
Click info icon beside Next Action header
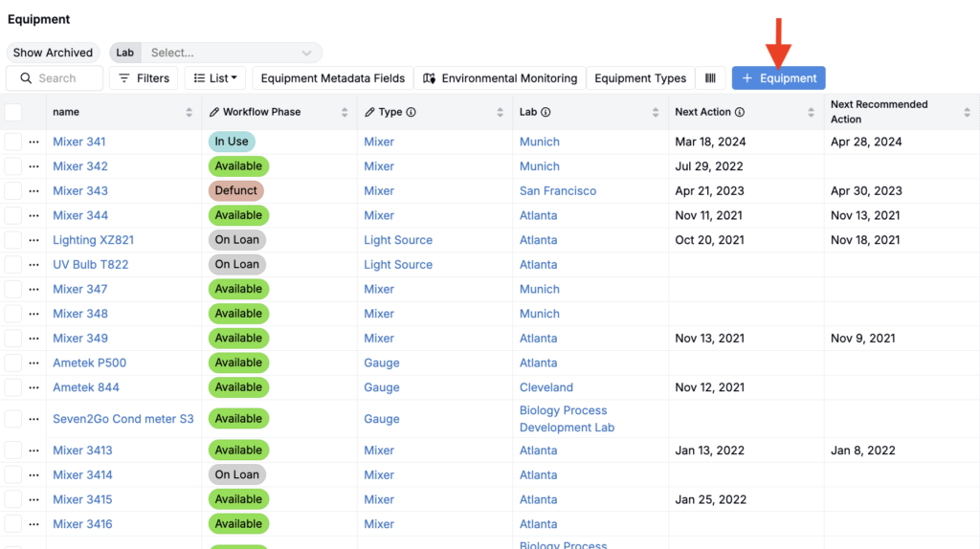[740, 113]
